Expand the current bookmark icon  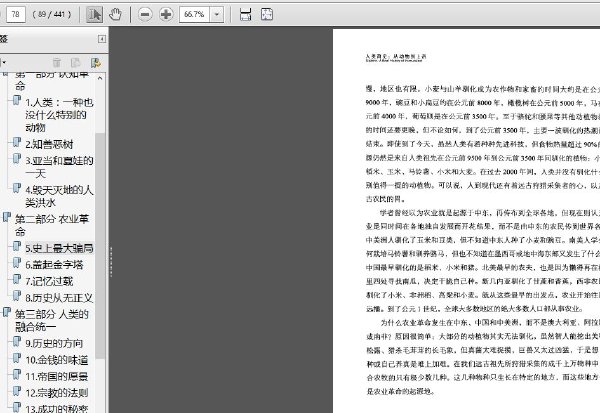point(95,63)
